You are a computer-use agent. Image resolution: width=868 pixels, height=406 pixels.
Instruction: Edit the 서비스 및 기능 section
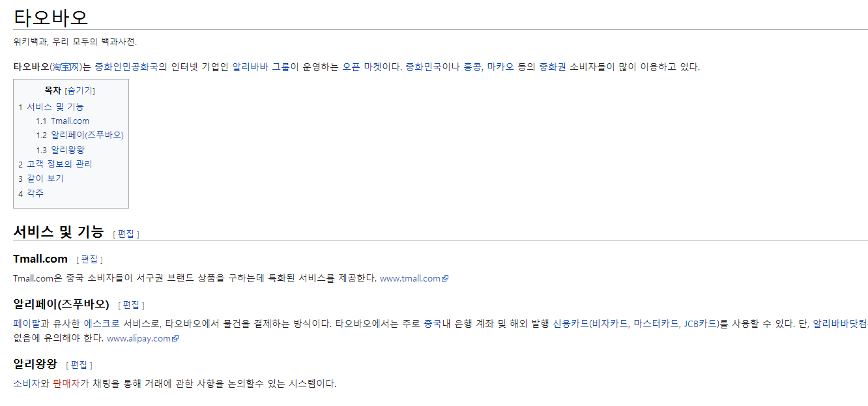pos(126,234)
